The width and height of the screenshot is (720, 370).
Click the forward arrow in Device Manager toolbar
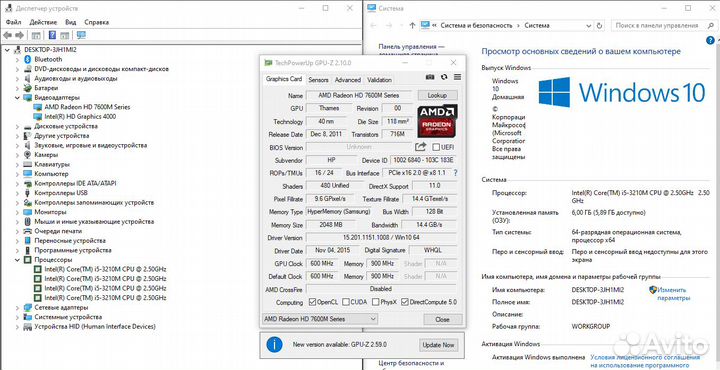click(19, 35)
